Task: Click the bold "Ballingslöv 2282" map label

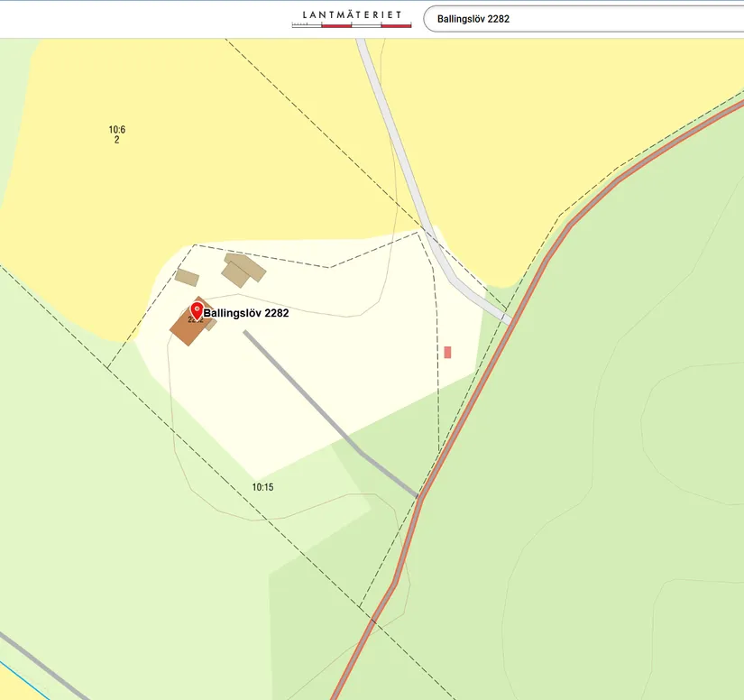Action: pyautogui.click(x=246, y=313)
